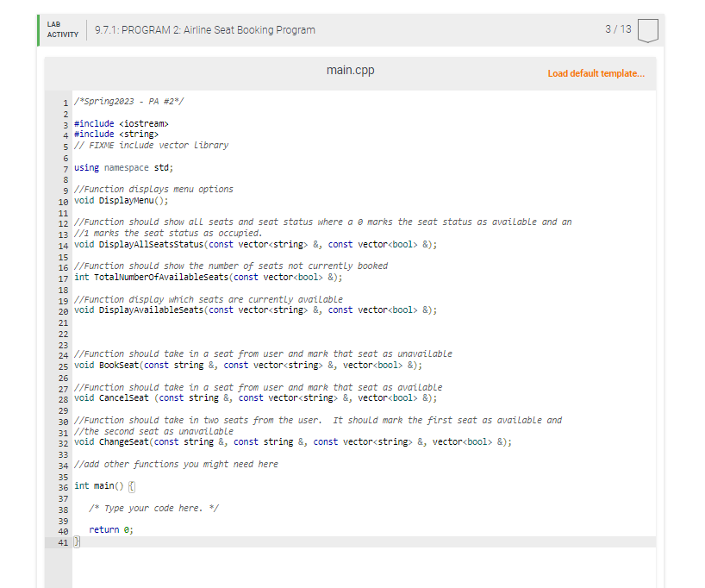Click the 'the second seat as unavailable' comment
The width and height of the screenshot is (705, 588).
[x=153, y=431]
